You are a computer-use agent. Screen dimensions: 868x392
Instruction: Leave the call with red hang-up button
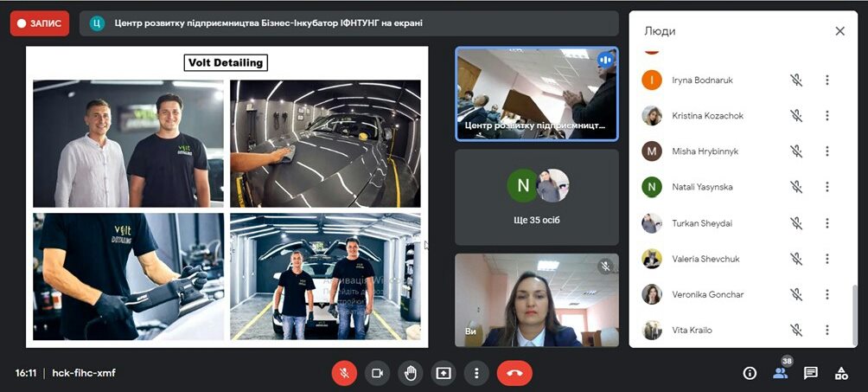[x=514, y=373]
